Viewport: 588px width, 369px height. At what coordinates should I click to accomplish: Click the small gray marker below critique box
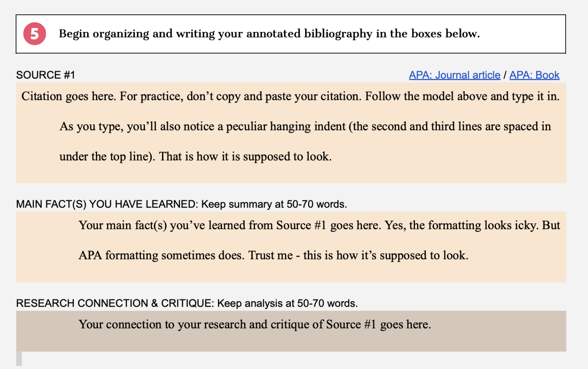click(19, 358)
